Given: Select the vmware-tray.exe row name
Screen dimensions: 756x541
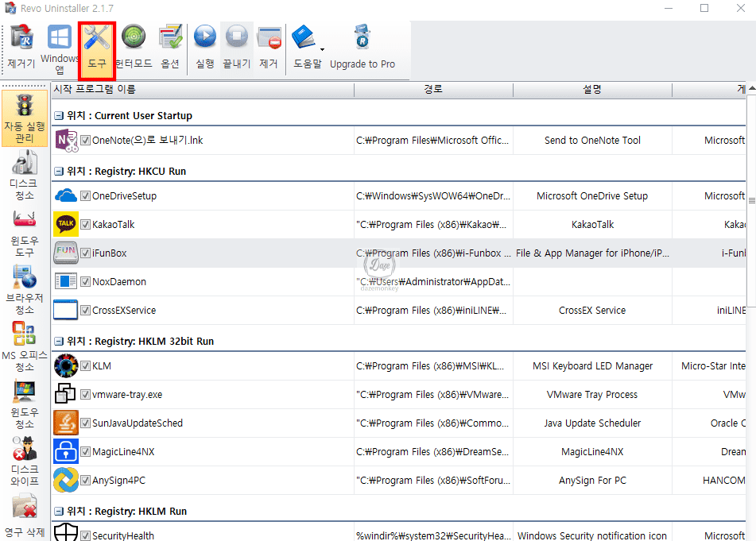Looking at the screenshot, I should point(127,395).
